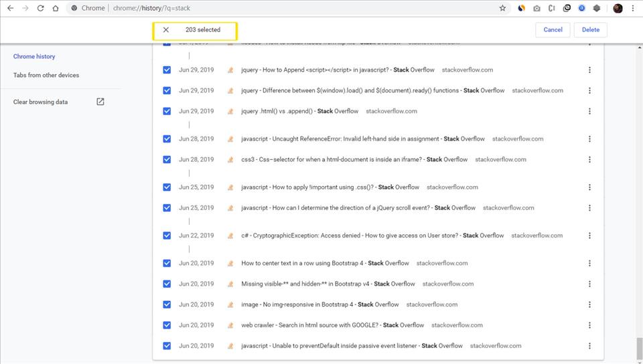
Task: Uncheck the jquery .html() vs .append() entry
Action: (167, 111)
